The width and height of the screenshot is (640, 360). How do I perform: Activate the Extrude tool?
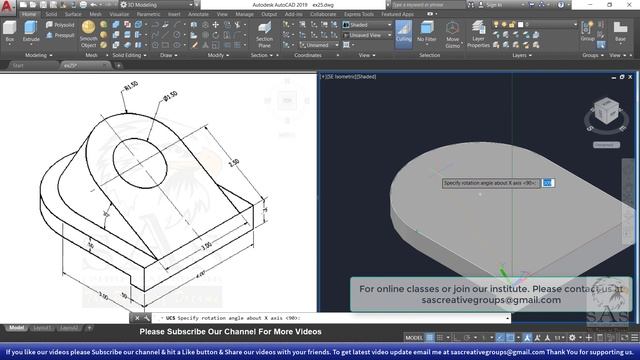point(31,32)
